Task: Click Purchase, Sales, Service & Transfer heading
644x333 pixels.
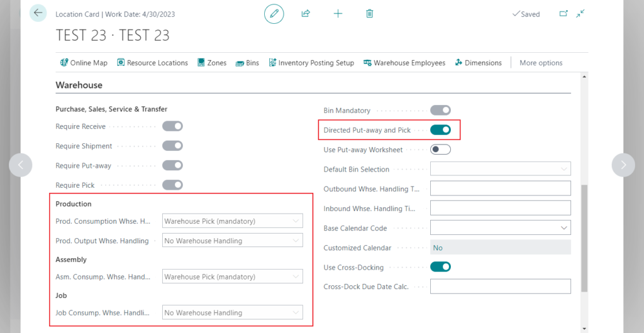Action: [111, 109]
